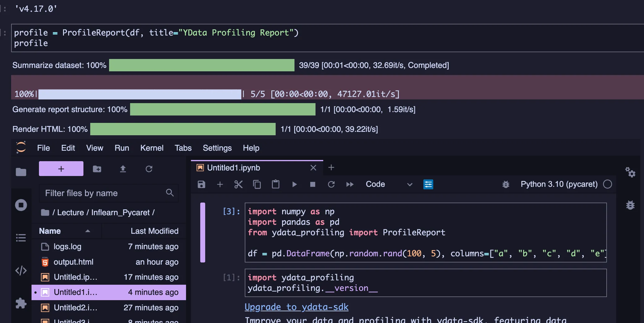This screenshot has height=323, width=644.
Task: Select the Untitled1.ipynb tab
Action: click(x=233, y=168)
